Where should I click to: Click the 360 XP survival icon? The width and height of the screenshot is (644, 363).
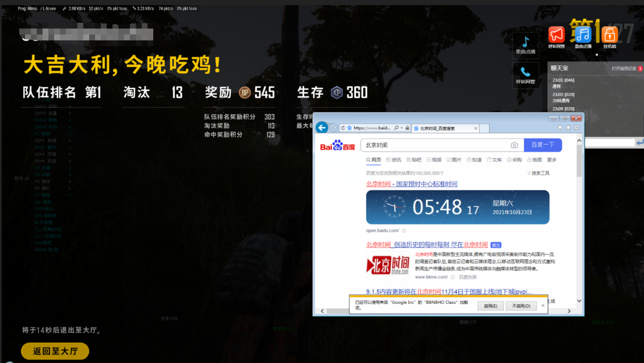(x=337, y=92)
